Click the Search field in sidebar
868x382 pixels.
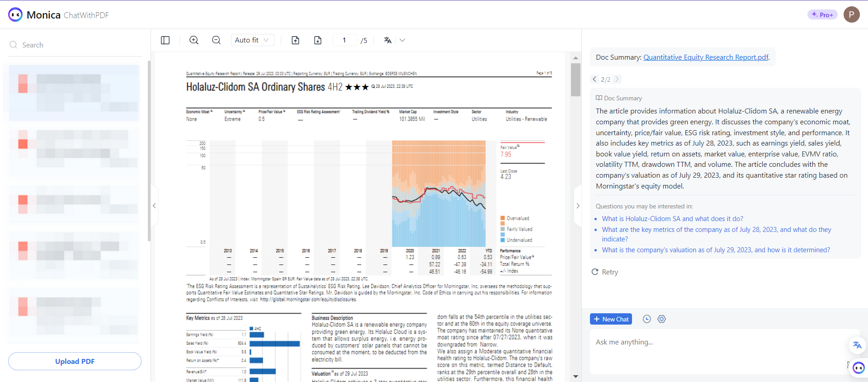(x=75, y=45)
